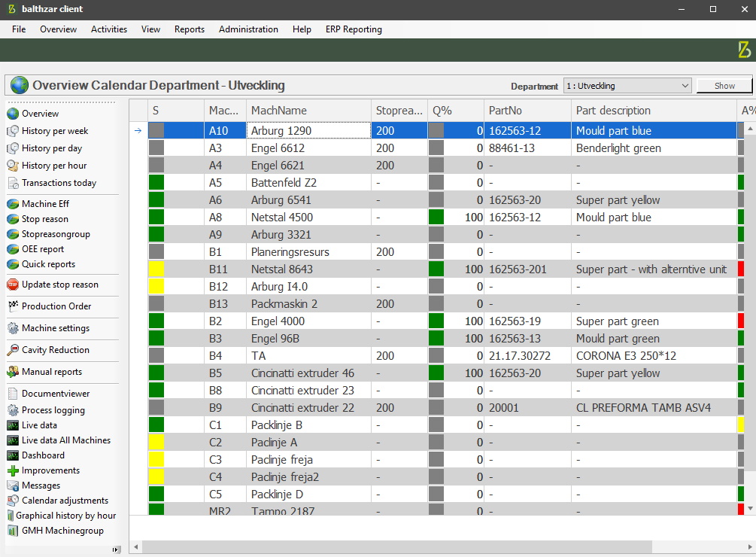This screenshot has height=557, width=756.
Task: Click horizontal scrollbar right arrow
Action: [750, 547]
